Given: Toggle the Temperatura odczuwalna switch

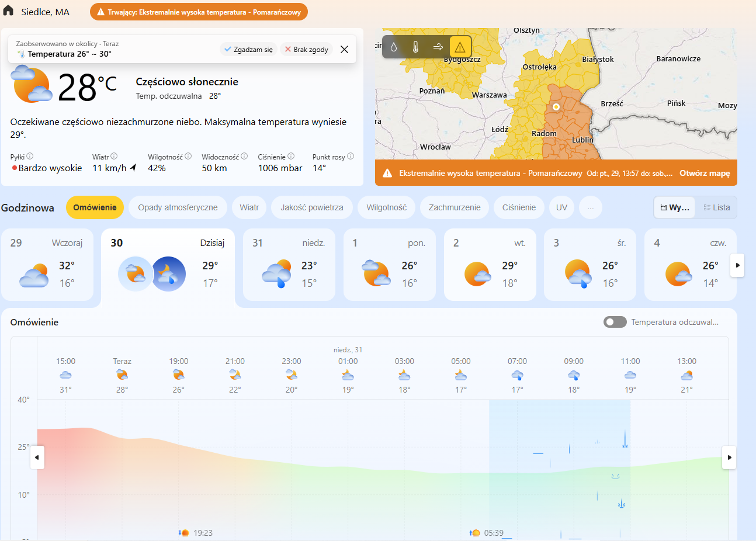Looking at the screenshot, I should (x=615, y=322).
